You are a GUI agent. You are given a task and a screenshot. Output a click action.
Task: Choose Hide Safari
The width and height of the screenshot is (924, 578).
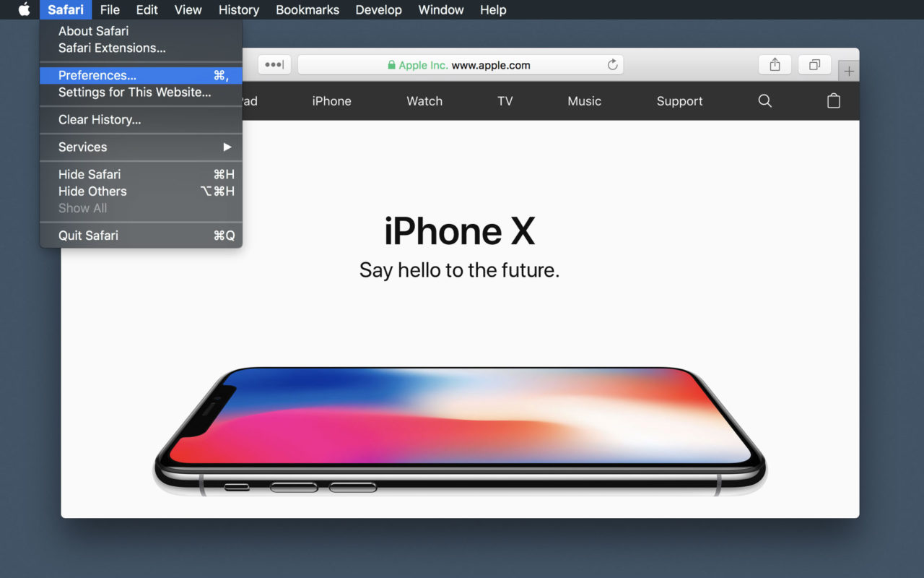coord(141,174)
